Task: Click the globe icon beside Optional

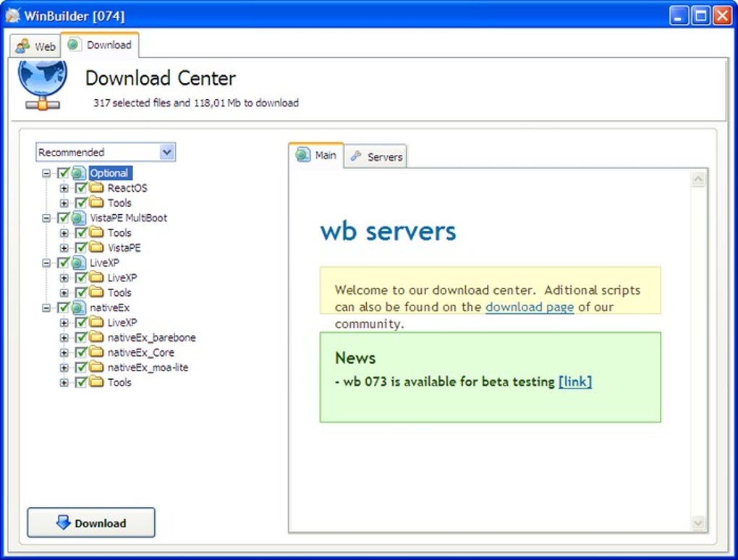Action: (x=79, y=173)
